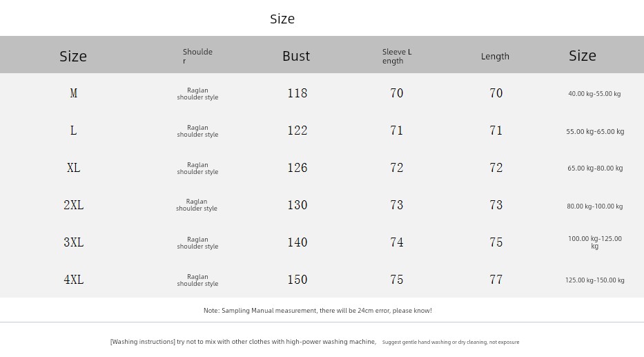644x357 pixels.
Task: Click the 125.00 kg-150.00 kg weight range
Action: [595, 280]
